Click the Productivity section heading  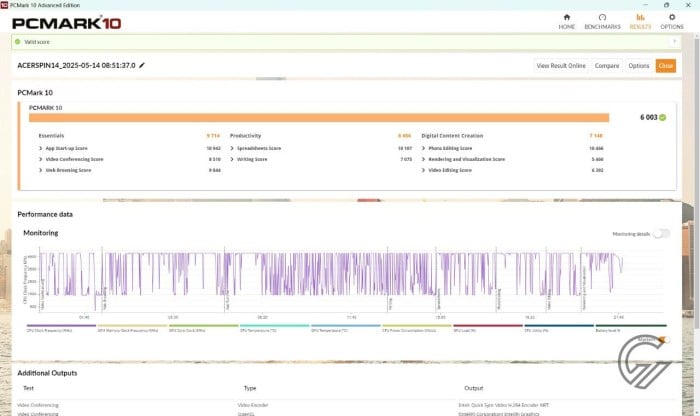tap(245, 136)
